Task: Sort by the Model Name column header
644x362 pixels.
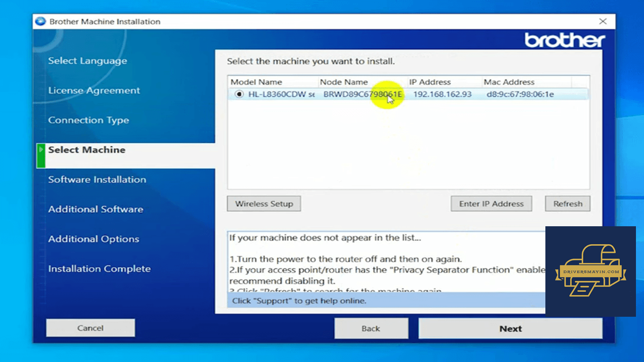Action: [256, 82]
